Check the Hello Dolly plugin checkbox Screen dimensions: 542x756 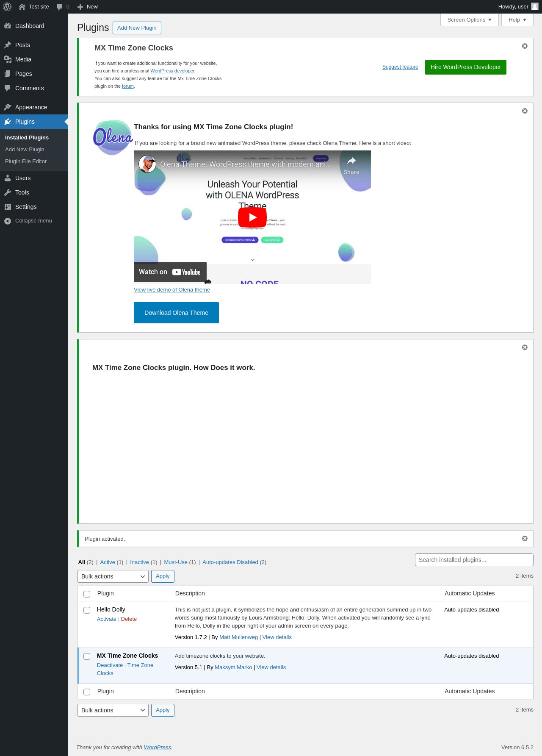coord(87,610)
